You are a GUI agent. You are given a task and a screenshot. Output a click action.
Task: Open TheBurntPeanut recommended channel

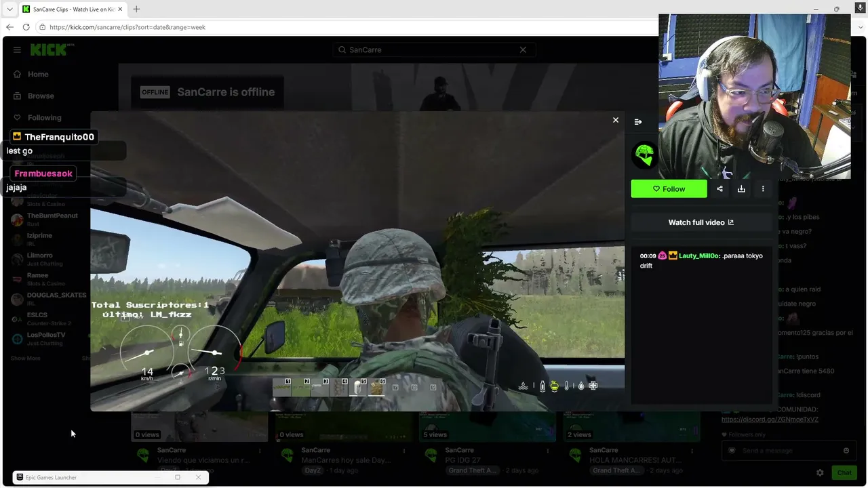[x=45, y=219]
